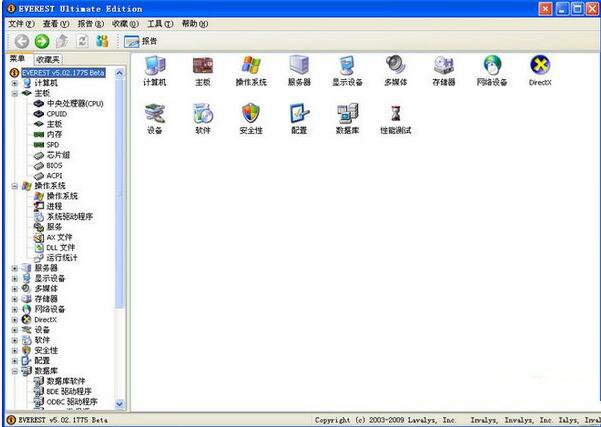
Task: Select 内存 in the tree
Action: point(54,135)
